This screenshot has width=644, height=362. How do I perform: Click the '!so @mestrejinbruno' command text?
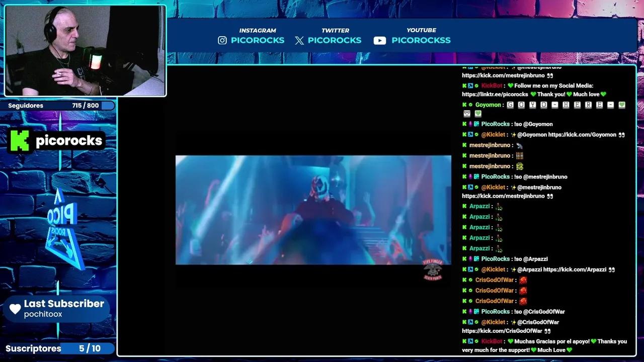541,177
